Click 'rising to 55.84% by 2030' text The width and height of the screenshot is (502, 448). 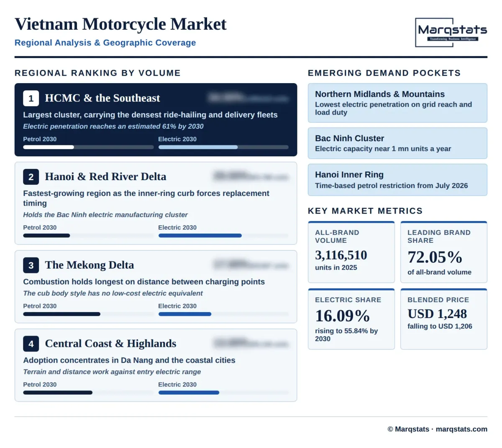[x=346, y=335]
